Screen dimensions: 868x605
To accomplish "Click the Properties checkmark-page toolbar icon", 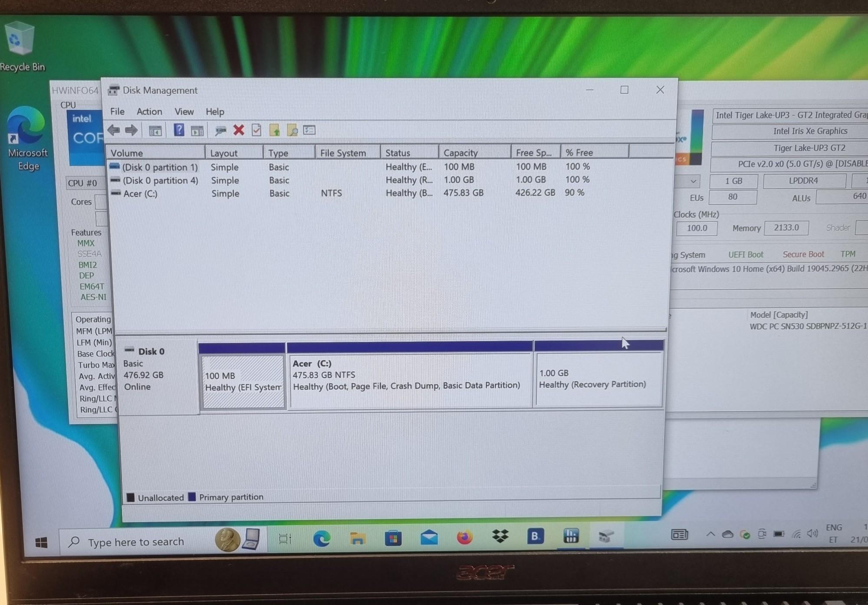I will (x=256, y=130).
